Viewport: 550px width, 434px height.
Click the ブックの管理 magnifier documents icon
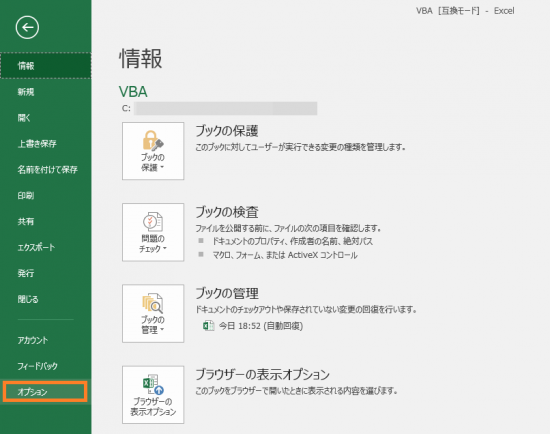153,303
